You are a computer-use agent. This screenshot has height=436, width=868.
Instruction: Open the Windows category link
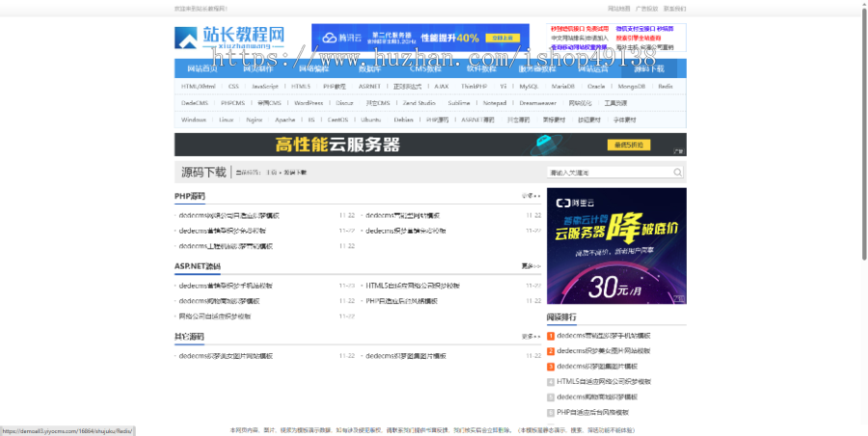click(x=194, y=120)
